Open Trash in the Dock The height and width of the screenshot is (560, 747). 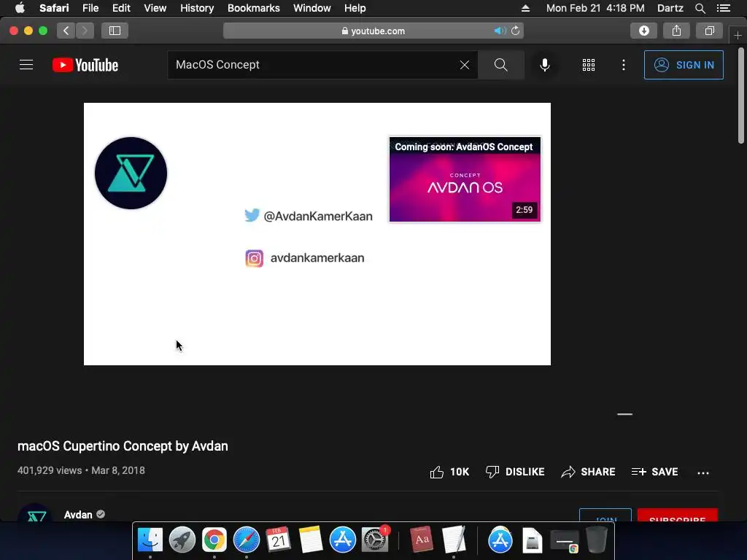[x=597, y=540]
